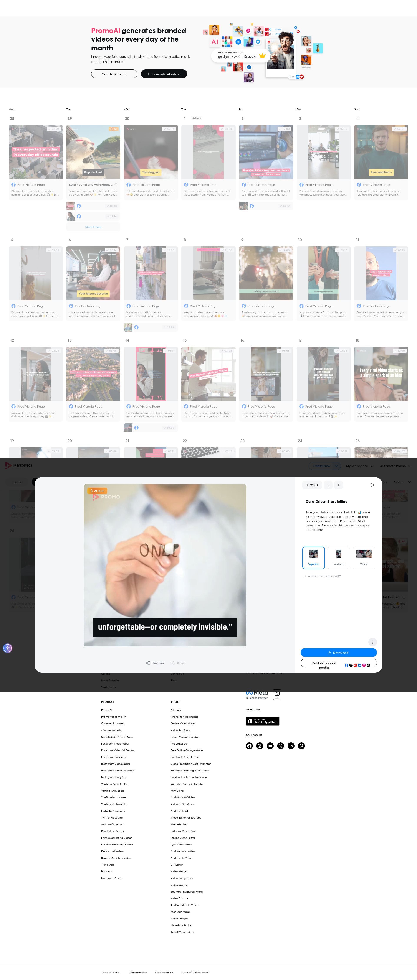The height and width of the screenshot is (980, 417).
Task: Click the info icon beside 'Why am I seeing this post?'
Action: tap(304, 576)
